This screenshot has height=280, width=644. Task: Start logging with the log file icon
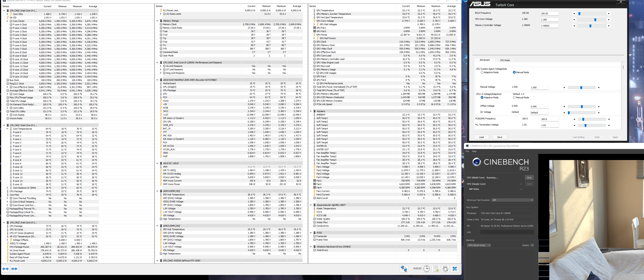click(436, 269)
